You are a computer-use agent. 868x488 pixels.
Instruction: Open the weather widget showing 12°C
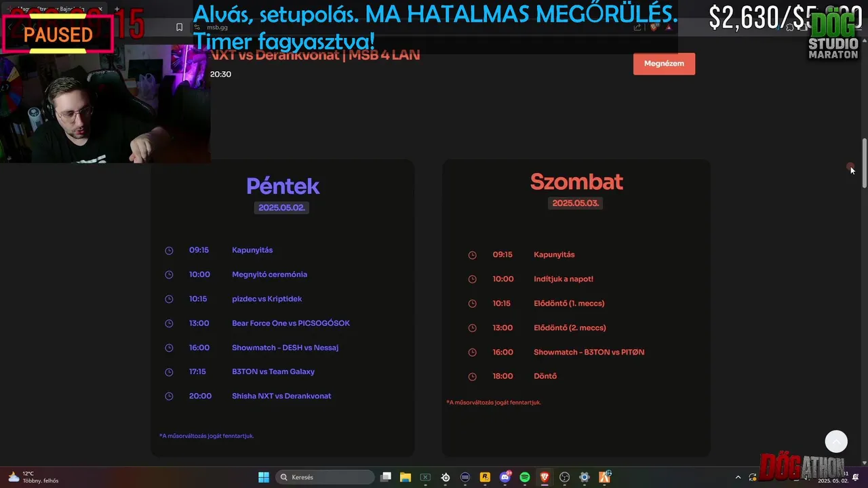(x=33, y=477)
